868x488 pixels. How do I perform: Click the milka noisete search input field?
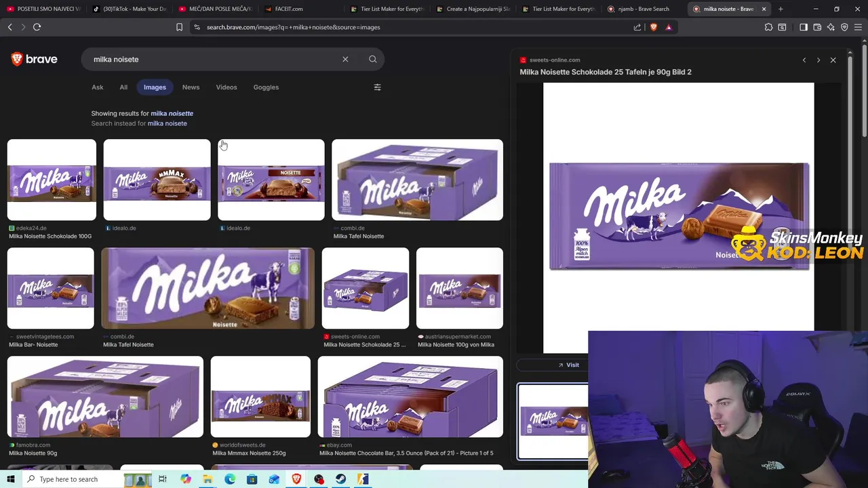pyautogui.click(x=214, y=59)
